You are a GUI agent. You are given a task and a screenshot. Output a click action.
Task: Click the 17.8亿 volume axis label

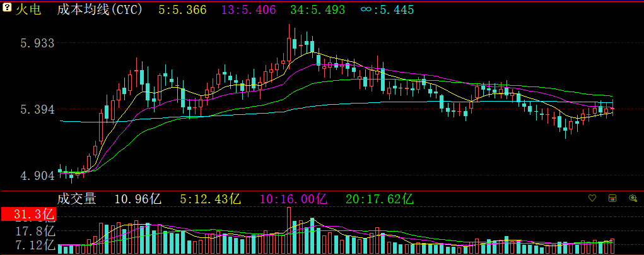pos(37,231)
